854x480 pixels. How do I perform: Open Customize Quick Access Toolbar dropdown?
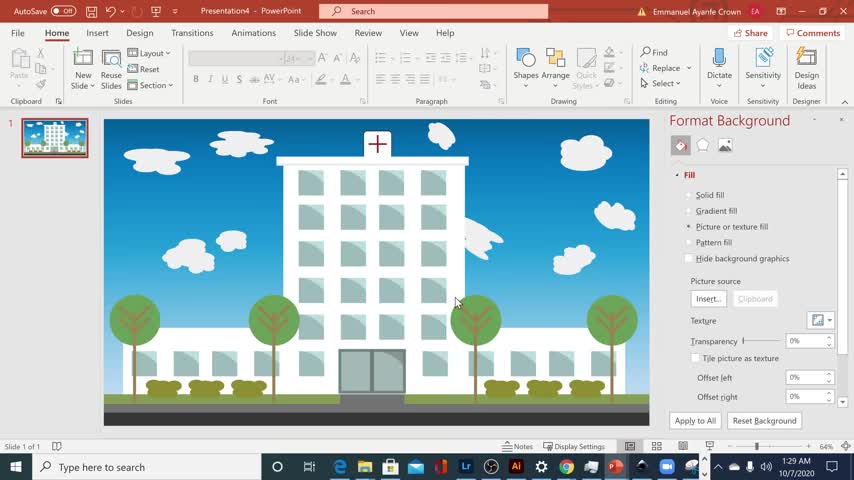coord(175,11)
